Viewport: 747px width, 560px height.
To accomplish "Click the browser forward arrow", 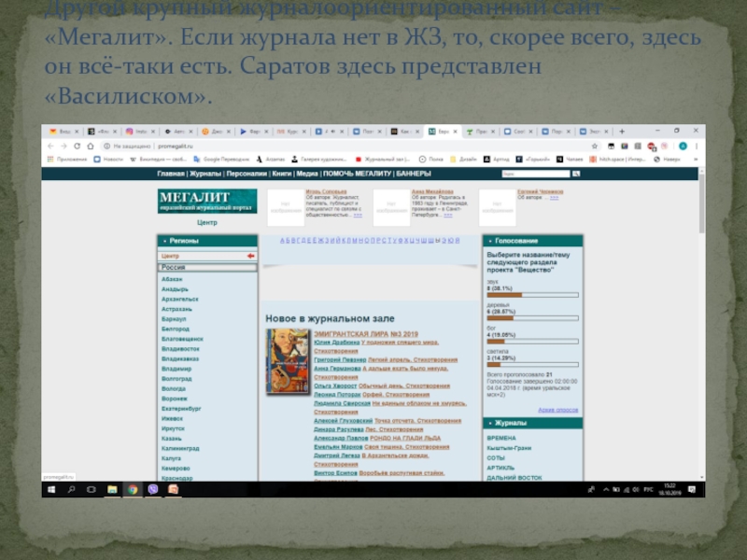I will pyautogui.click(x=63, y=147).
